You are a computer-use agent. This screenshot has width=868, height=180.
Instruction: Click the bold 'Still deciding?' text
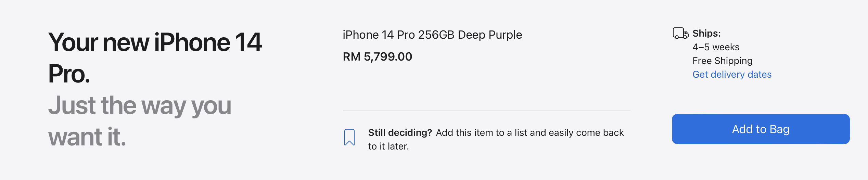[x=400, y=133]
